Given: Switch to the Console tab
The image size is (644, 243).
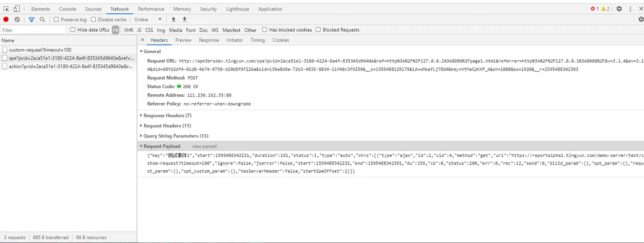Looking at the screenshot, I should click(x=68, y=9).
